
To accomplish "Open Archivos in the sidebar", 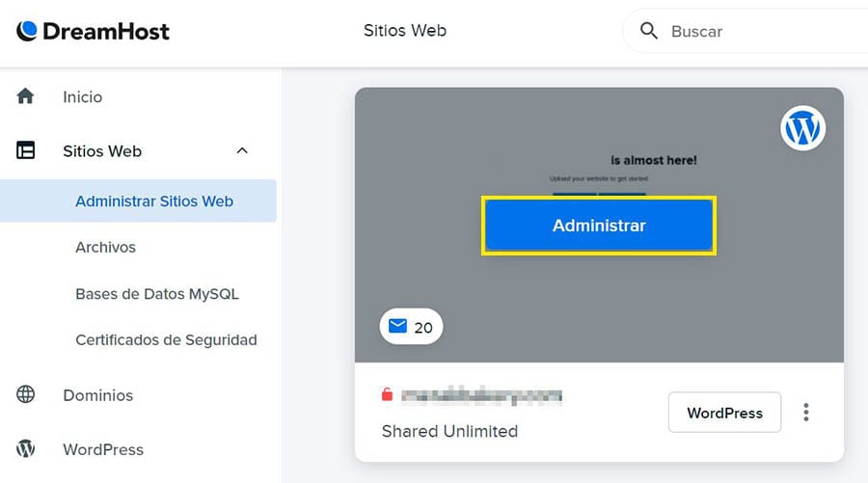I will (x=106, y=247).
